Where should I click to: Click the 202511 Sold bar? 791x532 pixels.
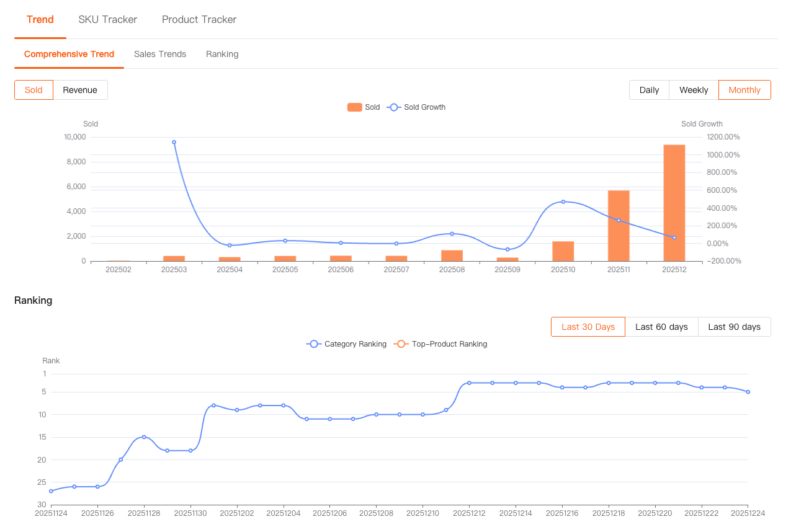pyautogui.click(x=619, y=226)
